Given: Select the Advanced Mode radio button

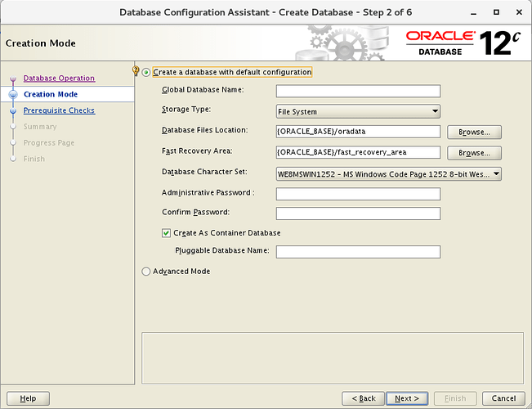Looking at the screenshot, I should [x=146, y=272].
